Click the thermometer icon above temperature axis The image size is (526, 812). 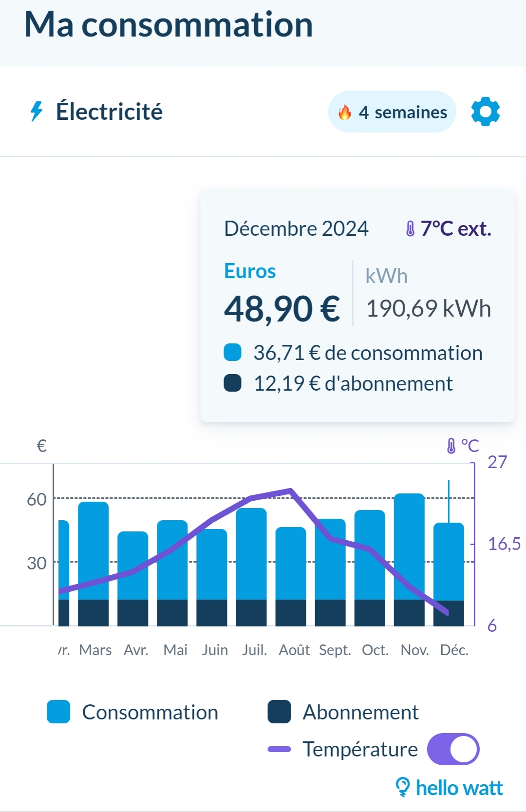click(x=451, y=445)
